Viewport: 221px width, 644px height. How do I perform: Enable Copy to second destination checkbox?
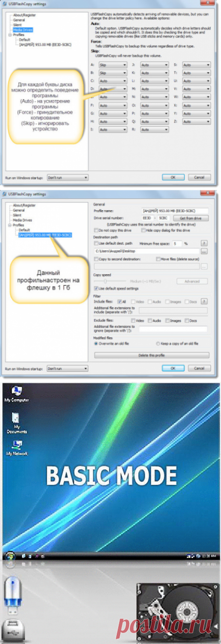97,259
